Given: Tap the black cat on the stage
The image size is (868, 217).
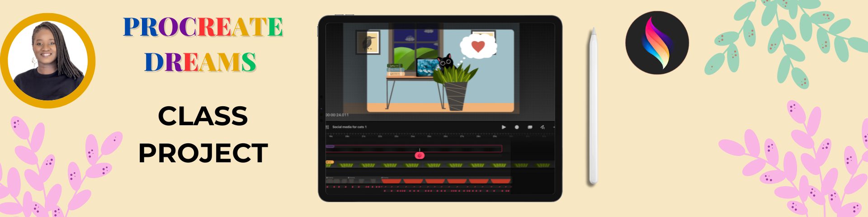Looking at the screenshot, I should 445,61.
